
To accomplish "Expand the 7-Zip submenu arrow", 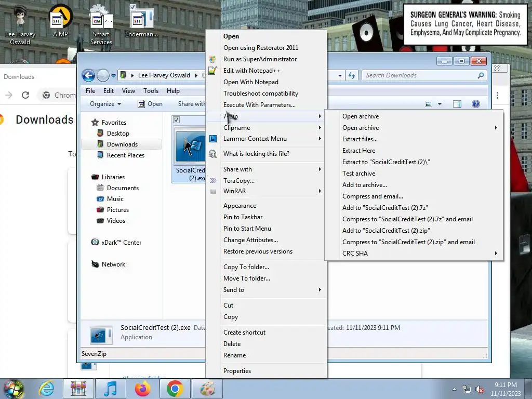I will coord(320,116).
